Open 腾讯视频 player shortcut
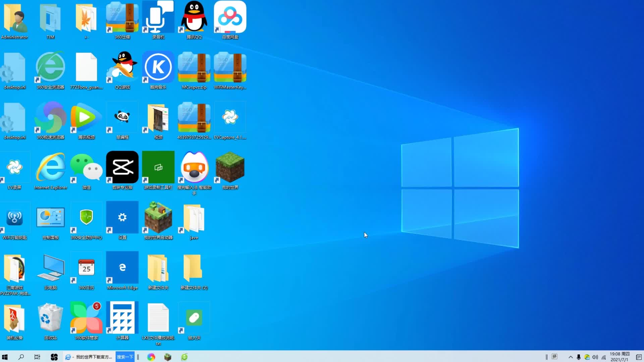Image resolution: width=644 pixels, height=362 pixels. point(86,121)
